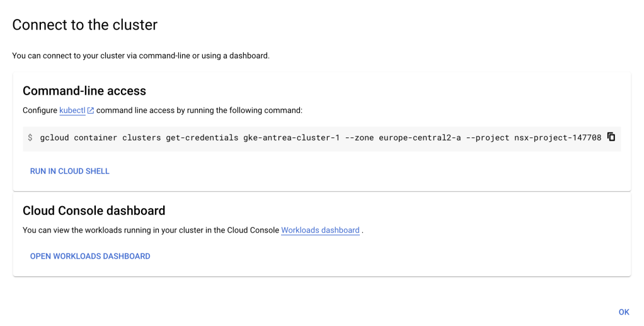The height and width of the screenshot is (326, 644).
Task: Click the Connect to the cluster title
Action: click(x=84, y=25)
